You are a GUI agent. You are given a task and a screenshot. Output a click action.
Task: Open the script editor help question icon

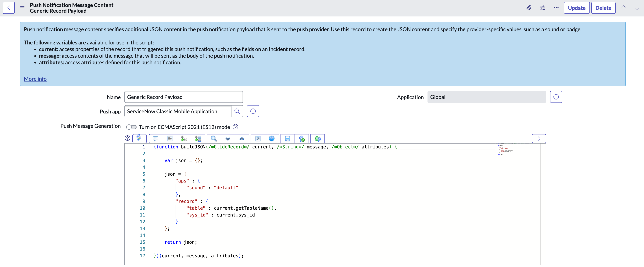pyautogui.click(x=127, y=138)
